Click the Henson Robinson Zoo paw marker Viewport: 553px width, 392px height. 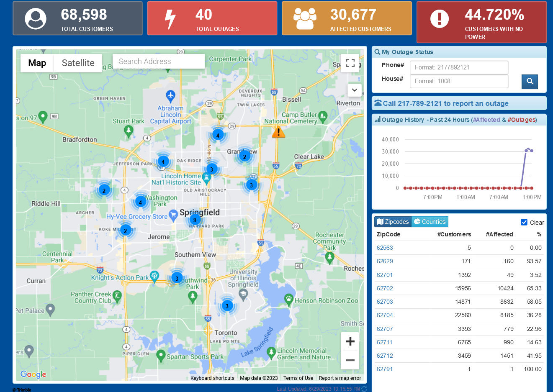tap(288, 299)
